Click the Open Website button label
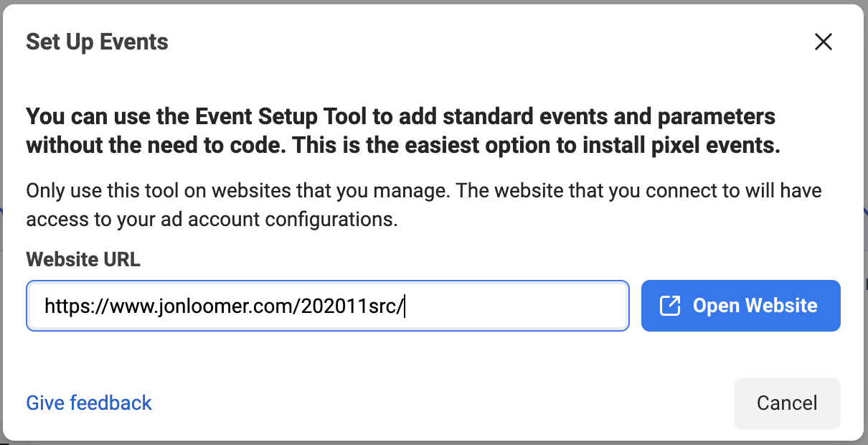The width and height of the screenshot is (868, 445). (x=755, y=306)
